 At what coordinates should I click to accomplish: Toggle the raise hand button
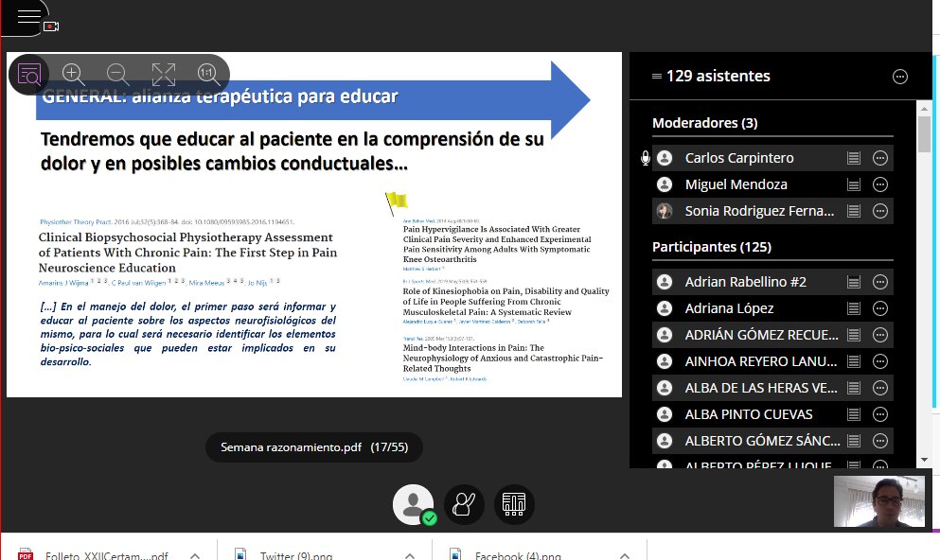coord(464,504)
